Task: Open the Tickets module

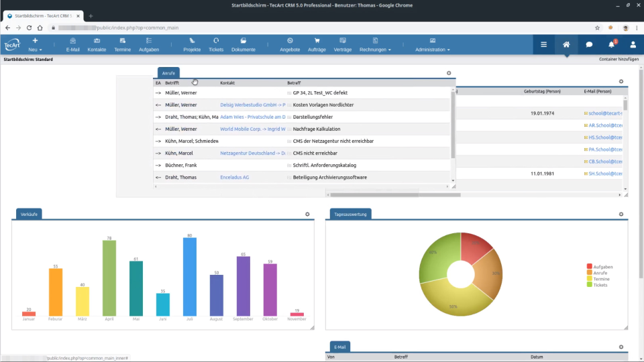Action: click(x=216, y=45)
